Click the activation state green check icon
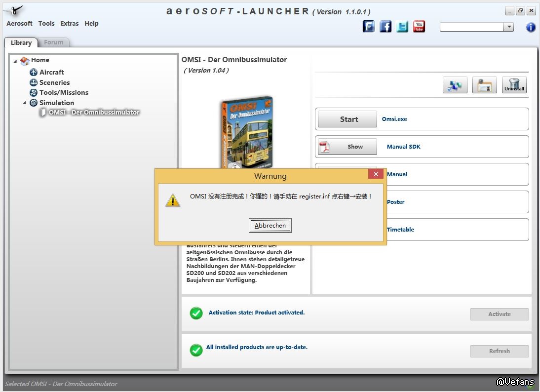Screen dimensions: 540x392 point(196,313)
